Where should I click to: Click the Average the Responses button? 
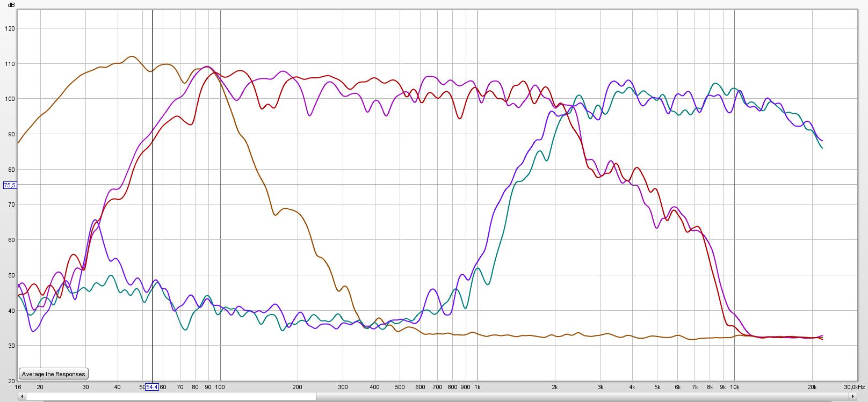coord(53,374)
